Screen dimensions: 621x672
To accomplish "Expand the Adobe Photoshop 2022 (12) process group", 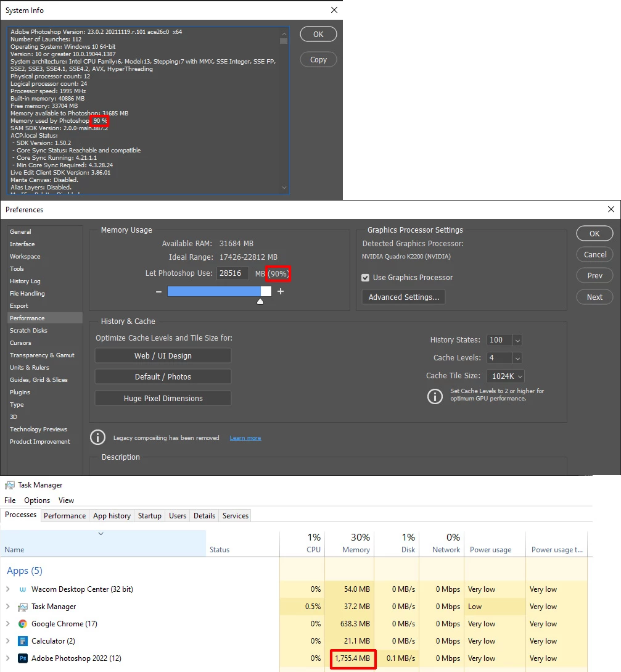I will pyautogui.click(x=8, y=658).
